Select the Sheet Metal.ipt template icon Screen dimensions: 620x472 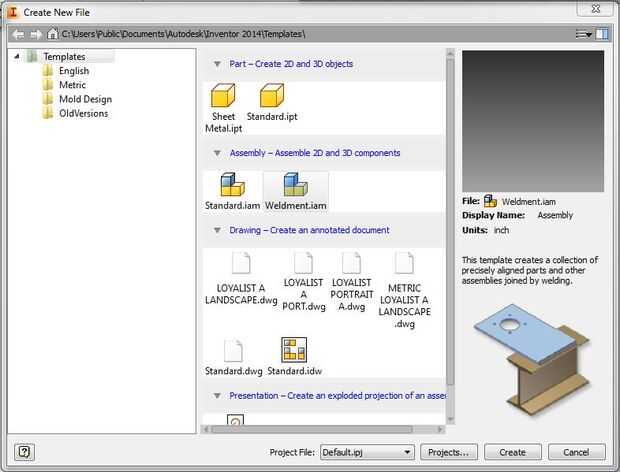tap(223, 96)
